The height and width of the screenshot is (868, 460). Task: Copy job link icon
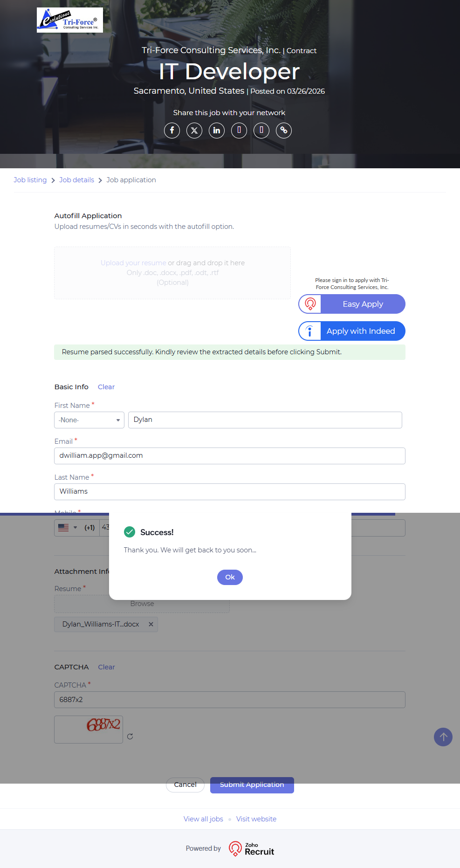[x=284, y=131]
